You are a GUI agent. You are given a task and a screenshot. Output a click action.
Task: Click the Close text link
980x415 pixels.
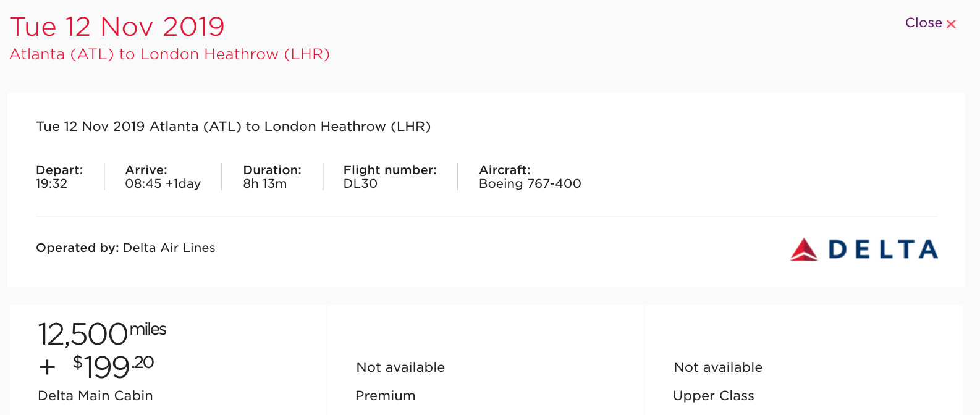pyautogui.click(x=923, y=23)
